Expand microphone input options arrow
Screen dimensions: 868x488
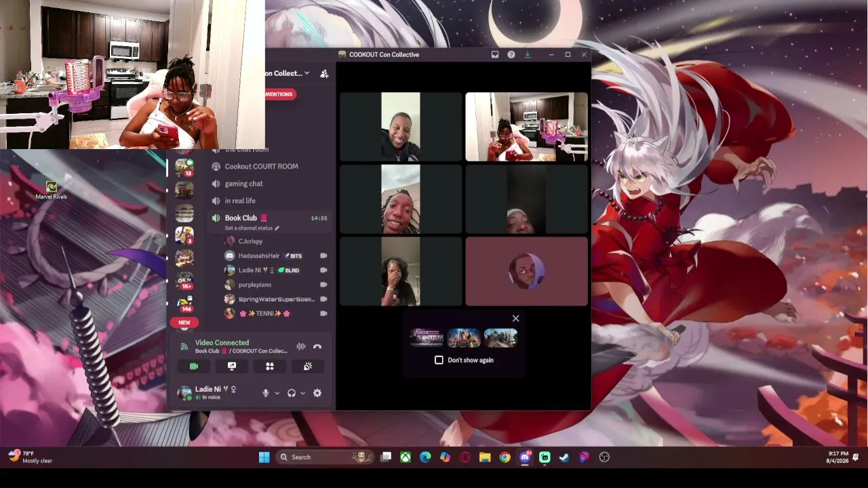pos(277,393)
